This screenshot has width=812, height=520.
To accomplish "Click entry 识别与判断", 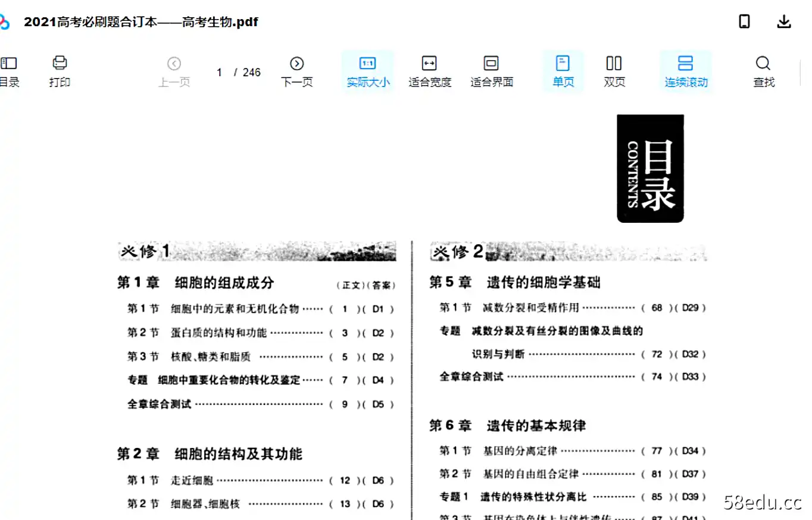I will (x=498, y=354).
